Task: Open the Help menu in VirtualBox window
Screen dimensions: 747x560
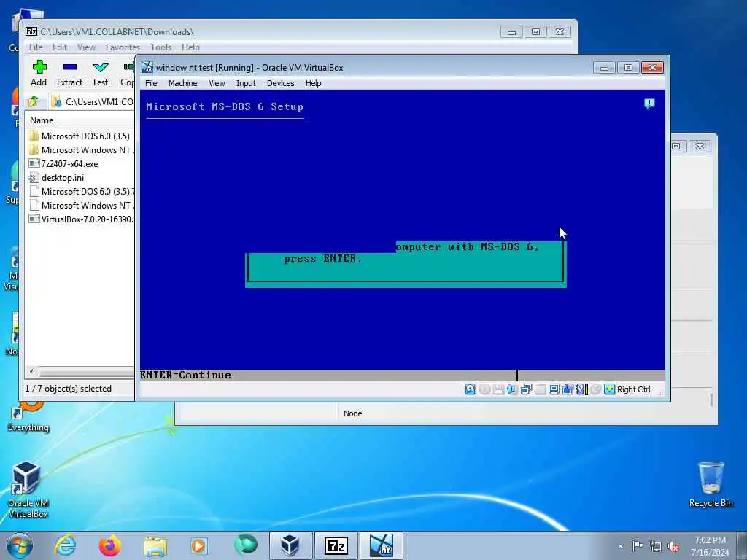Action: (x=313, y=83)
